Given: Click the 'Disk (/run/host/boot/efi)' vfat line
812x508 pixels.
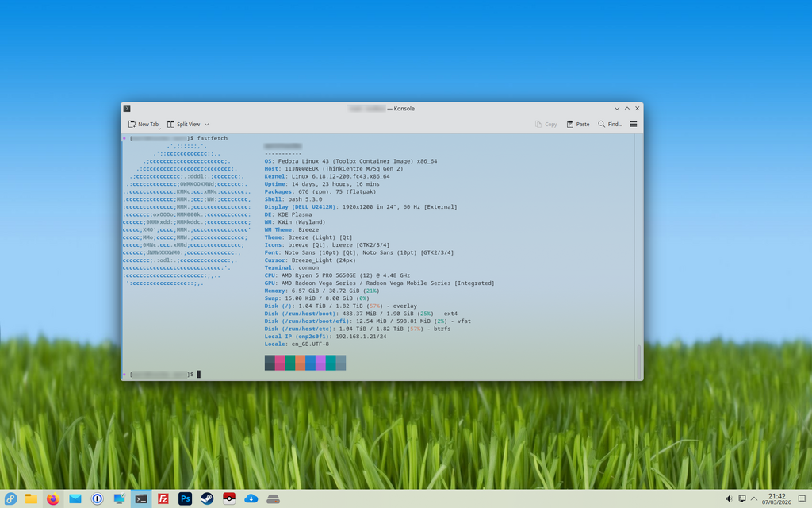Looking at the screenshot, I should click(368, 321).
